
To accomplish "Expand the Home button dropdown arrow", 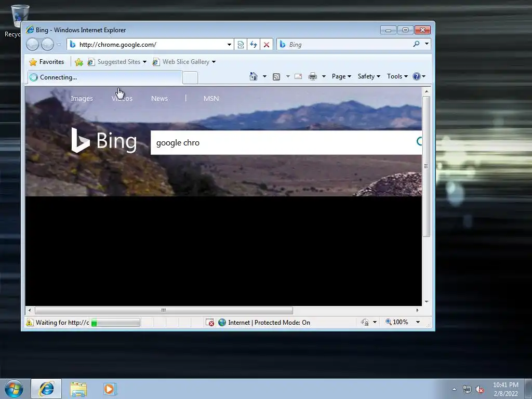I will (x=264, y=77).
